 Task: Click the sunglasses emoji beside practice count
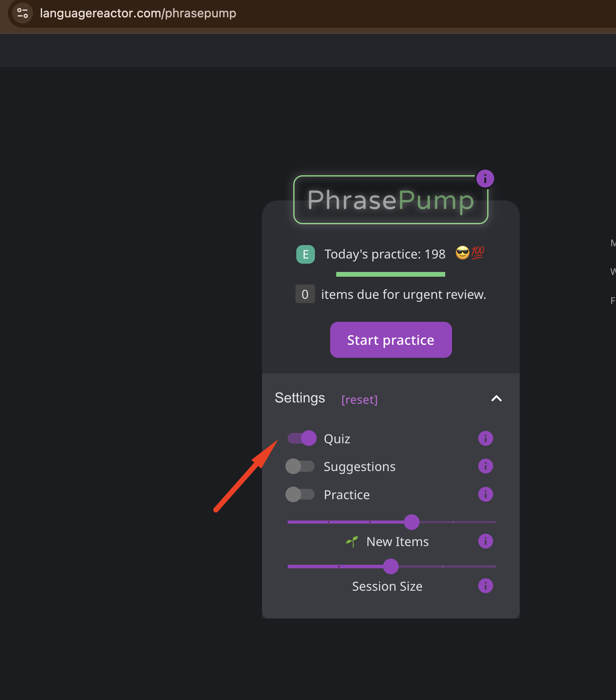coord(462,252)
